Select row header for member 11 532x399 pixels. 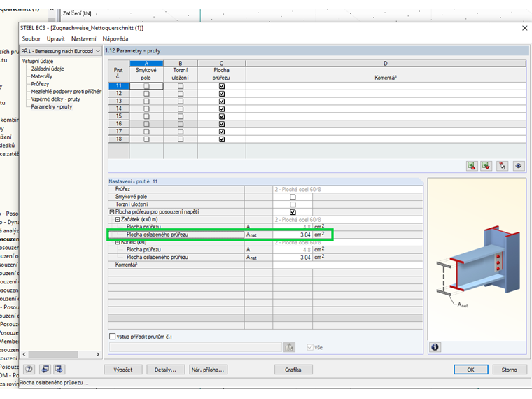click(119, 86)
